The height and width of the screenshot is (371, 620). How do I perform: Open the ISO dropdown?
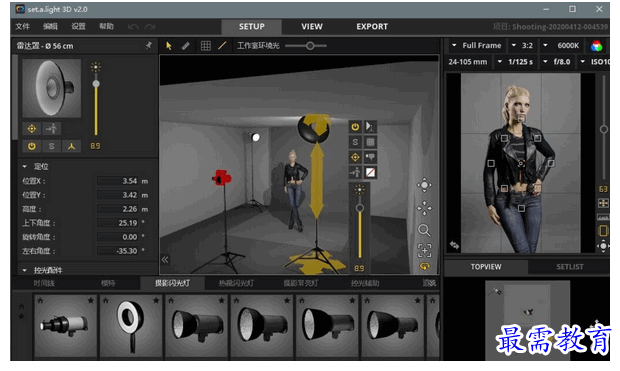595,62
